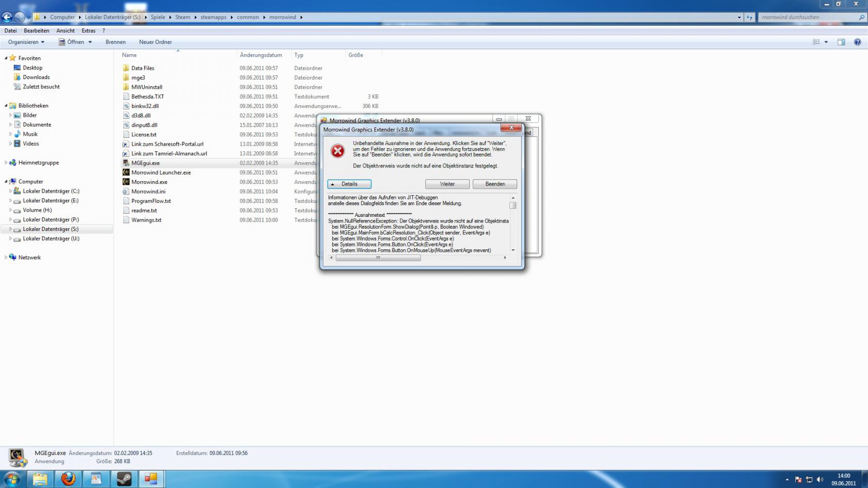
Task: Click the Windows Start orb
Action: click(11, 479)
